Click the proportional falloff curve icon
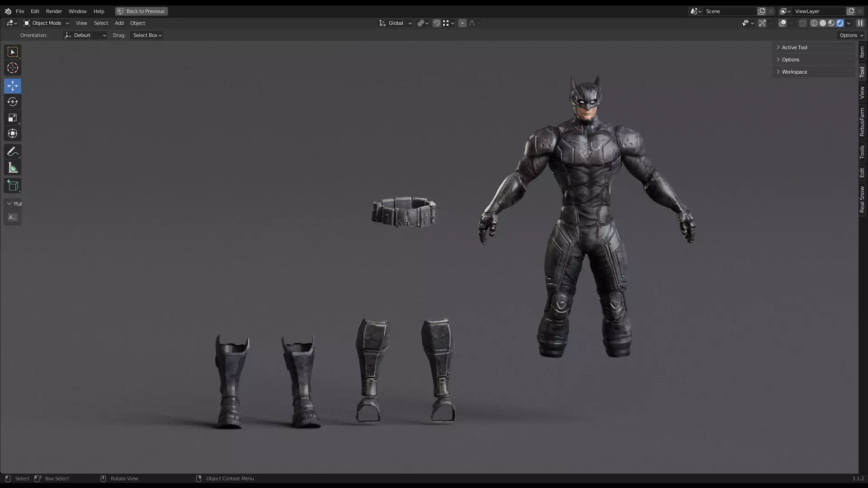This screenshot has width=868, height=488. point(474,23)
